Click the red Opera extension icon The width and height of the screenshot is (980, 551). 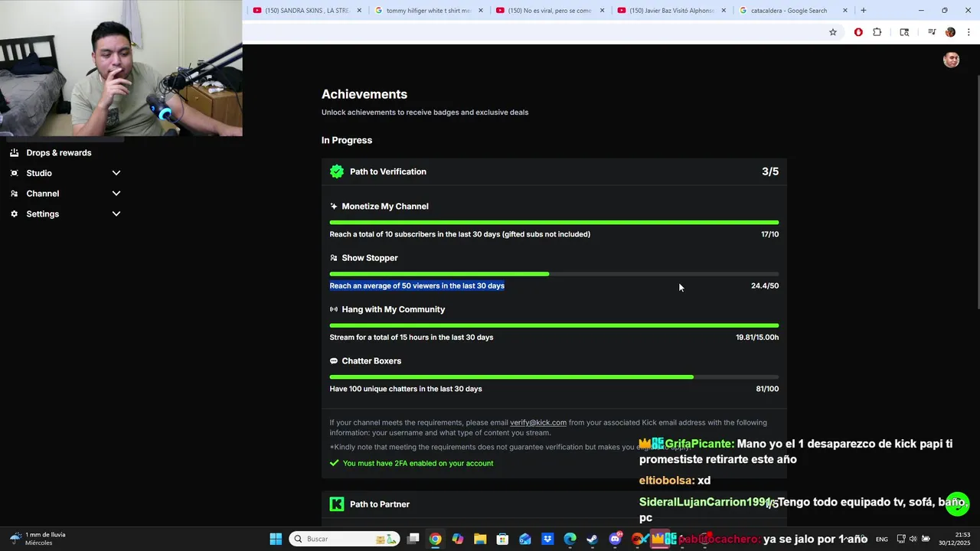coord(858,32)
